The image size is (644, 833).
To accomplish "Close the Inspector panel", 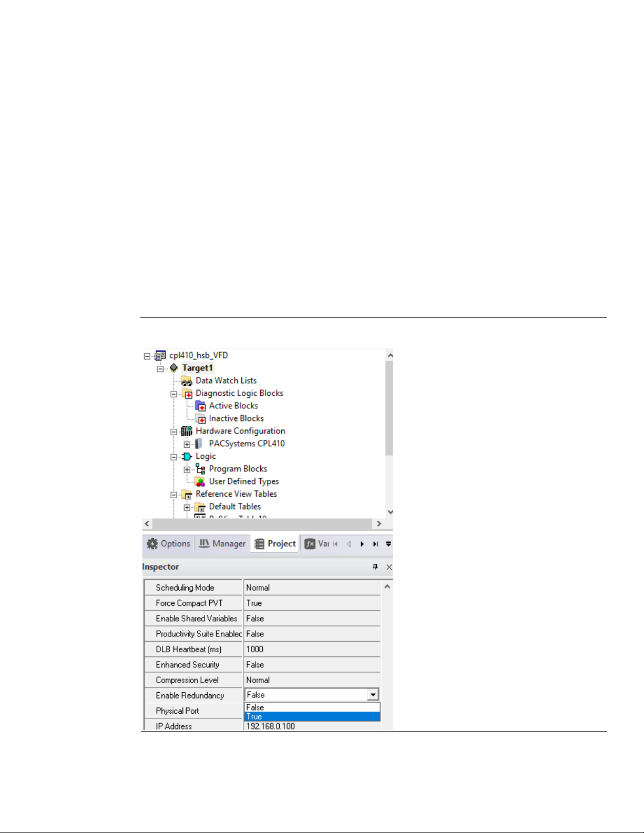I will [389, 567].
